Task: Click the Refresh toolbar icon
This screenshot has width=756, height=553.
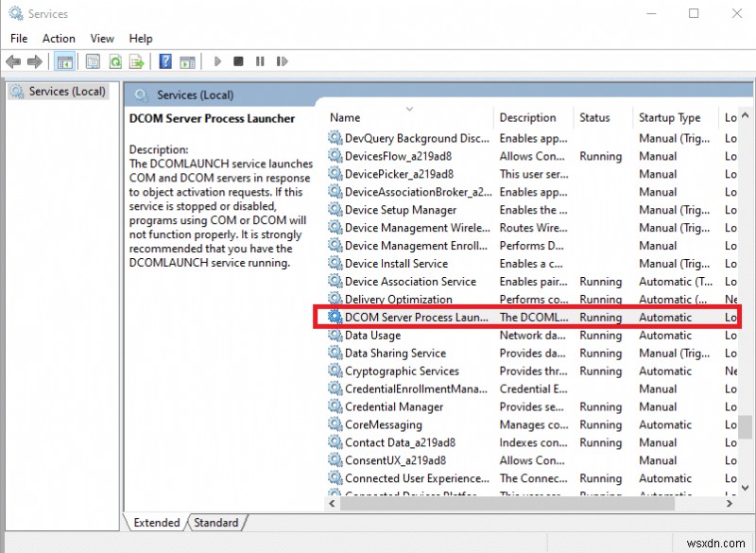Action: 115,61
